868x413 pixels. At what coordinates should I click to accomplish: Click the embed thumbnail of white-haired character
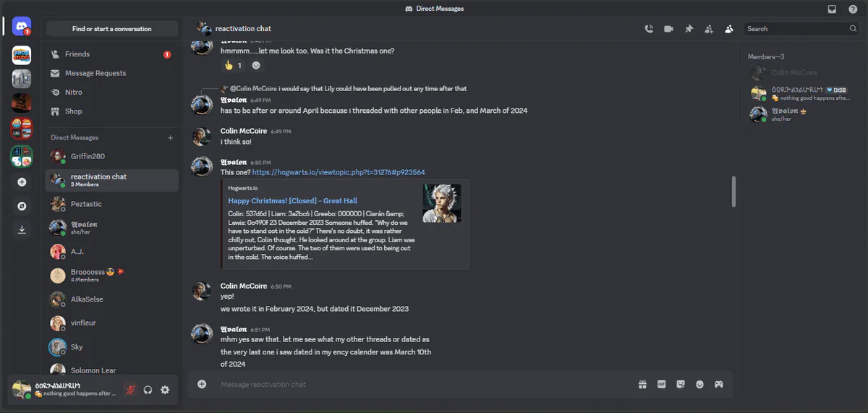(x=442, y=203)
